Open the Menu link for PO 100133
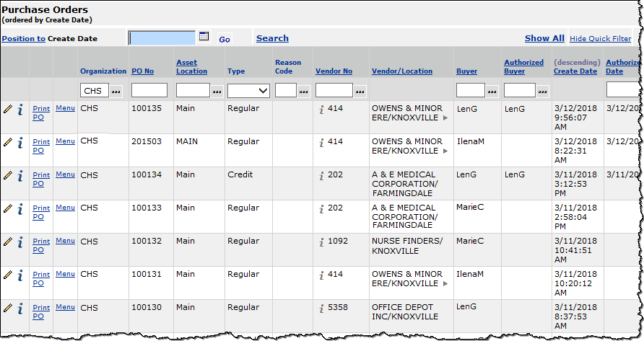This screenshot has height=341, width=644. (65, 208)
